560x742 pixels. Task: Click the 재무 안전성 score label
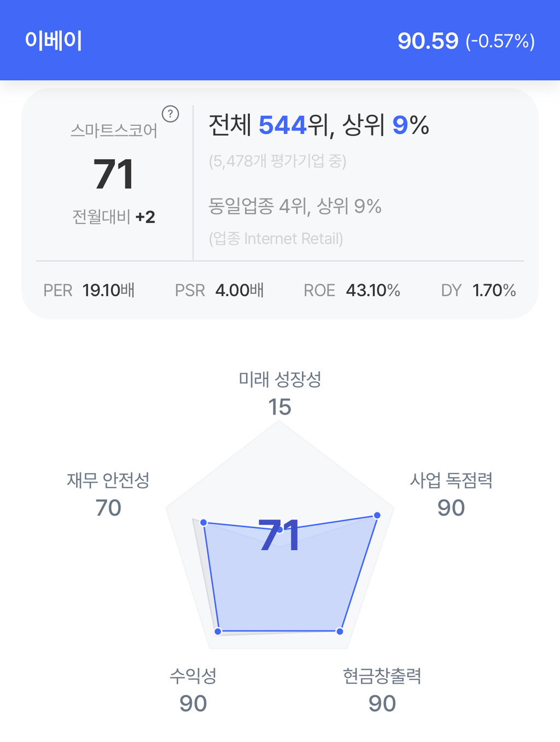click(108, 480)
